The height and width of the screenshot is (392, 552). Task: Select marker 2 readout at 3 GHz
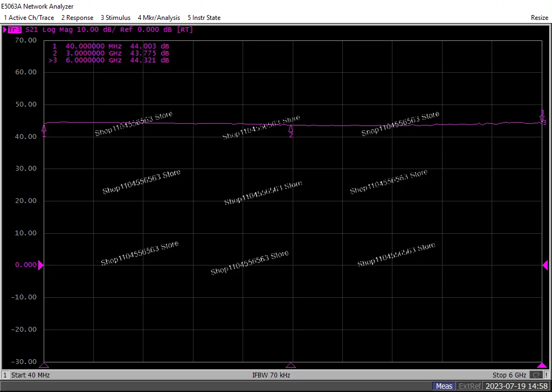pyautogui.click(x=111, y=53)
